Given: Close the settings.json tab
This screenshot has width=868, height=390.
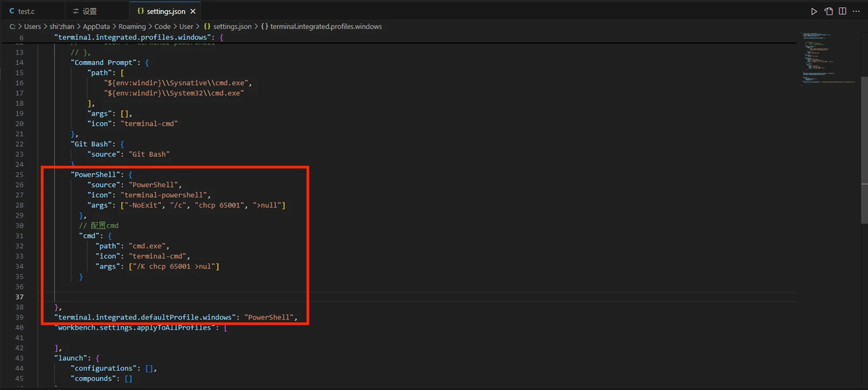Looking at the screenshot, I should pyautogui.click(x=192, y=11).
